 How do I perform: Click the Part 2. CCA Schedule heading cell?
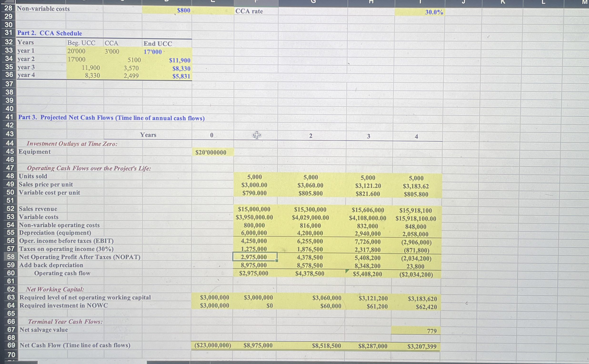(x=50, y=33)
